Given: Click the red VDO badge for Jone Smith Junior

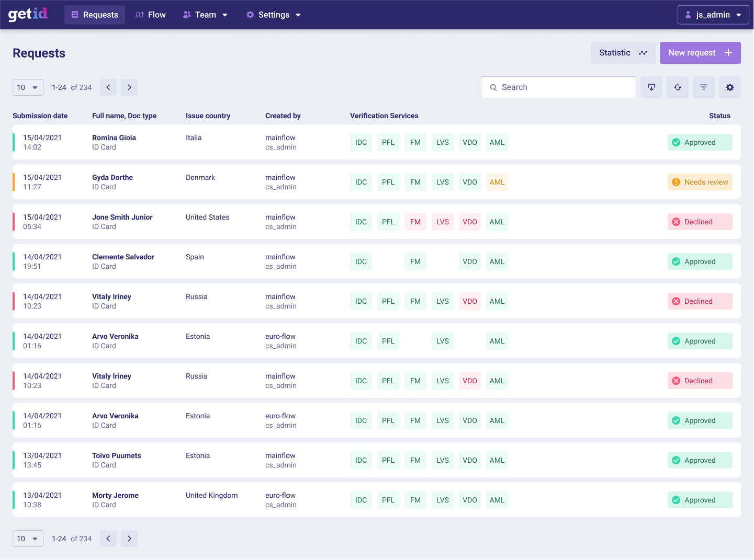Looking at the screenshot, I should coord(469,222).
